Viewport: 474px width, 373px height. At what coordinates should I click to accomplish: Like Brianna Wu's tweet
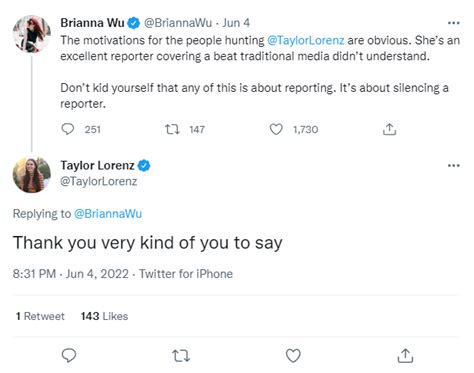click(x=276, y=129)
